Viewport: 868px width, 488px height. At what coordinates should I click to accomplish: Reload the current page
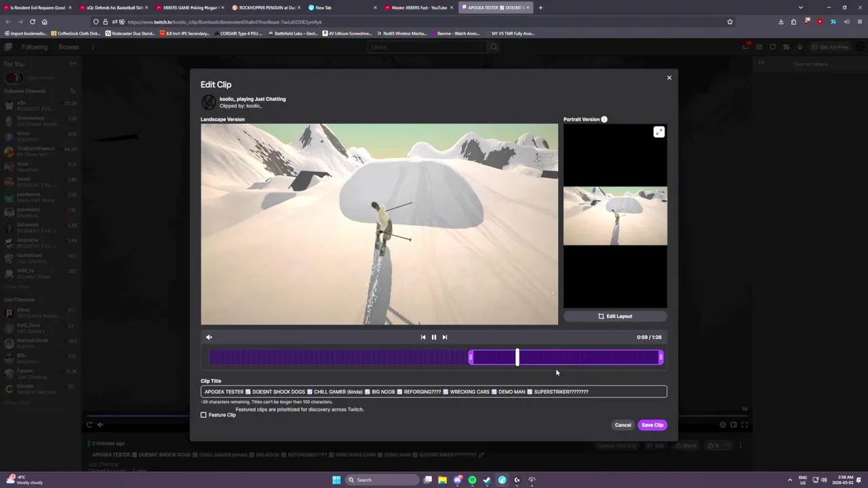coord(32,22)
